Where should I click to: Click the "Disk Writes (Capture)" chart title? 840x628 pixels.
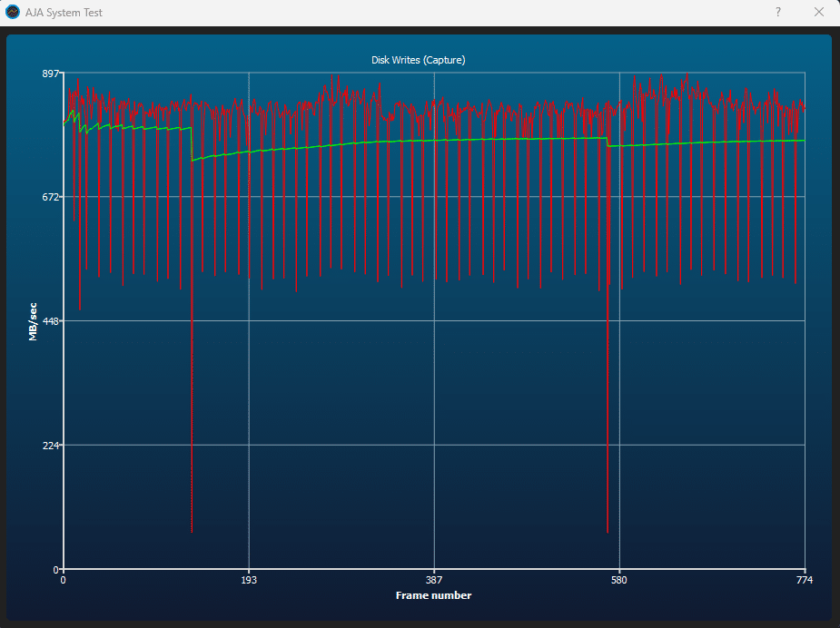point(419,60)
